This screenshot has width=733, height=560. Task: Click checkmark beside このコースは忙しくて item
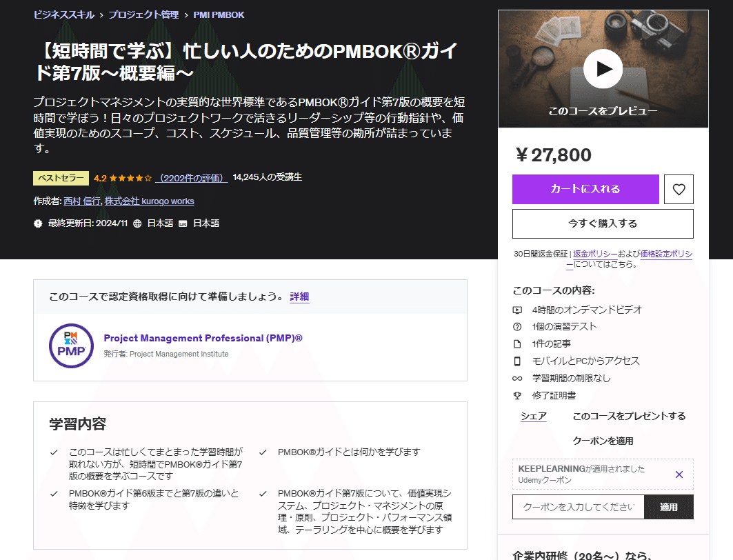[x=54, y=452]
